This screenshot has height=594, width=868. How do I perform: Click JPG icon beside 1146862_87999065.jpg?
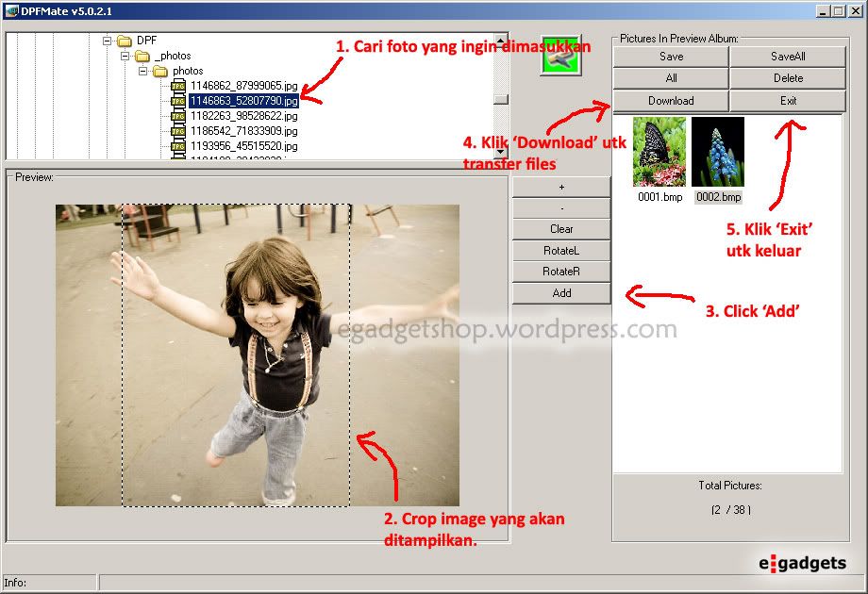[178, 86]
